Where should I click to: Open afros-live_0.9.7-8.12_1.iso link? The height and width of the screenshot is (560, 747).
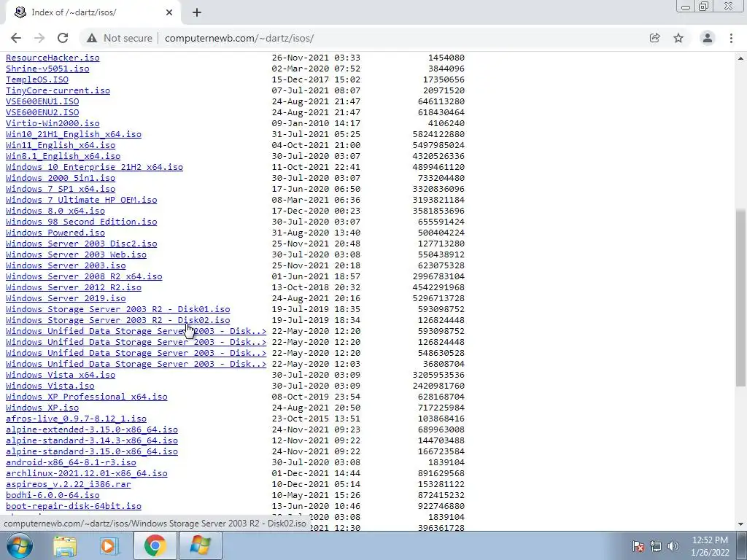click(76, 419)
